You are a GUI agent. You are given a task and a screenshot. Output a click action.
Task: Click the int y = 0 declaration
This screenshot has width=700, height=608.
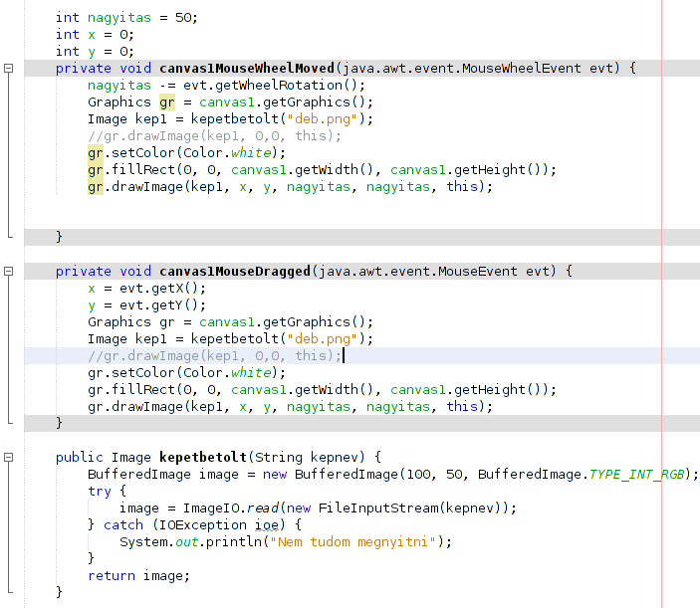coord(95,52)
